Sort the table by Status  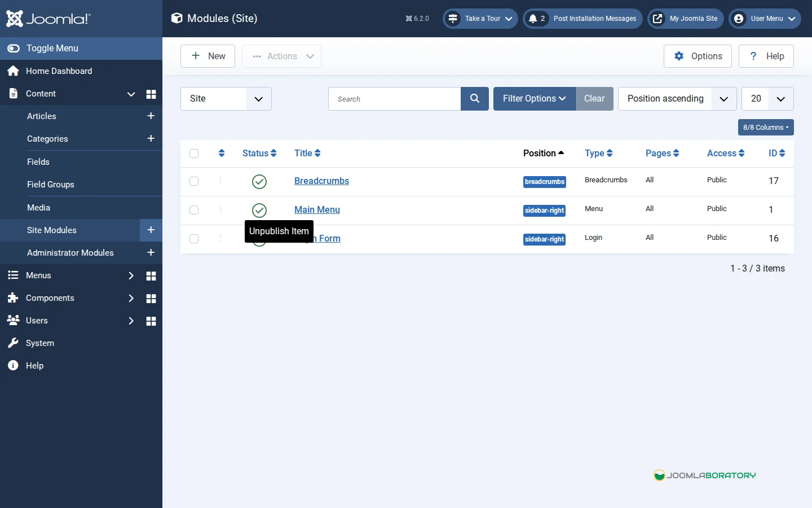(x=259, y=154)
